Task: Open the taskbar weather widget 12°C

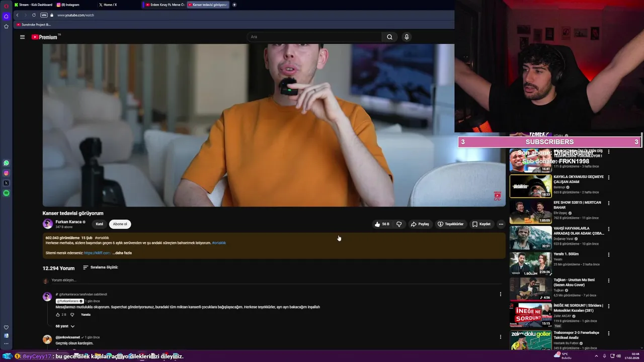Action: click(563, 356)
